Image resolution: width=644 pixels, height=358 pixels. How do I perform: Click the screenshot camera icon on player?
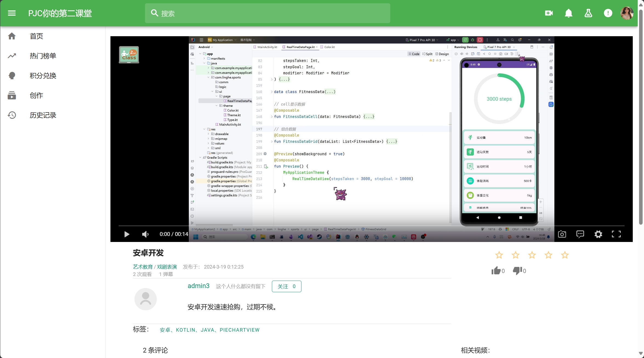(562, 234)
